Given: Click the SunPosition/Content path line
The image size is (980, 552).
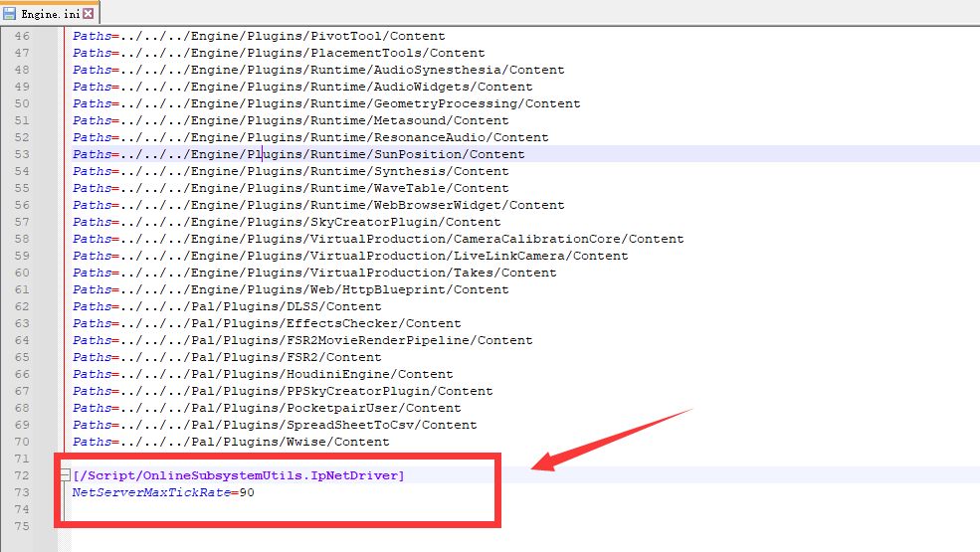Looking at the screenshot, I should pos(298,154).
